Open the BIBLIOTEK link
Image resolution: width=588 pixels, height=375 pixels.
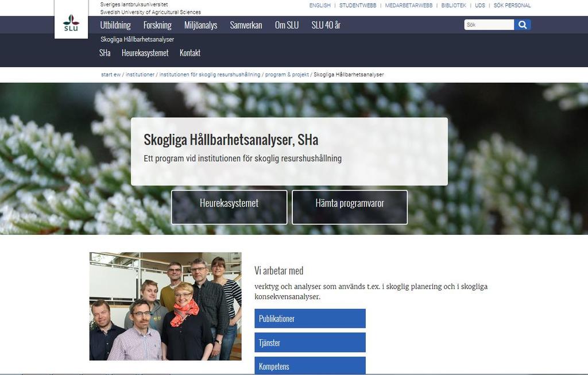coord(454,5)
